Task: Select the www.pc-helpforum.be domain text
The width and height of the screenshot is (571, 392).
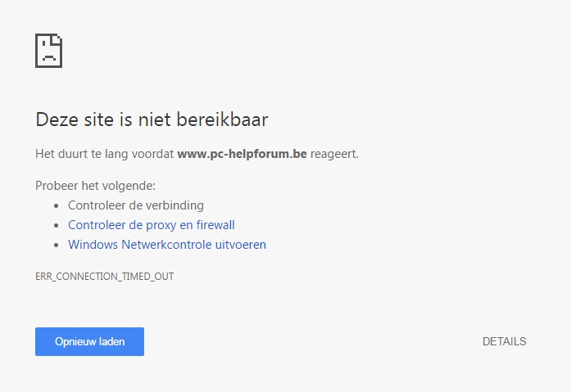Action: point(242,154)
